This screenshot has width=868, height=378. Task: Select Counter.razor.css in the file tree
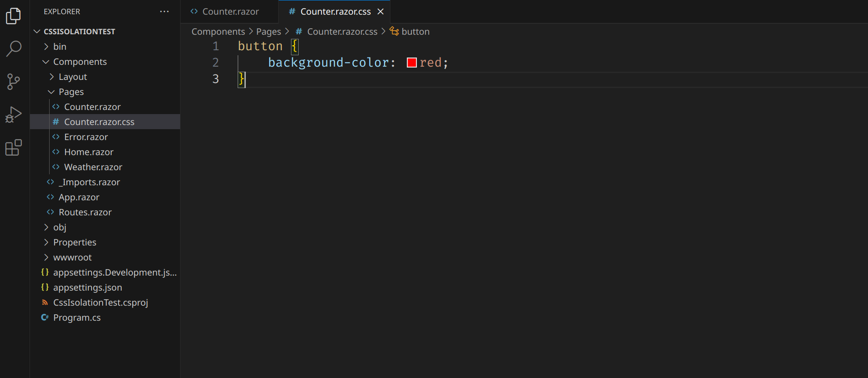[x=105, y=122]
